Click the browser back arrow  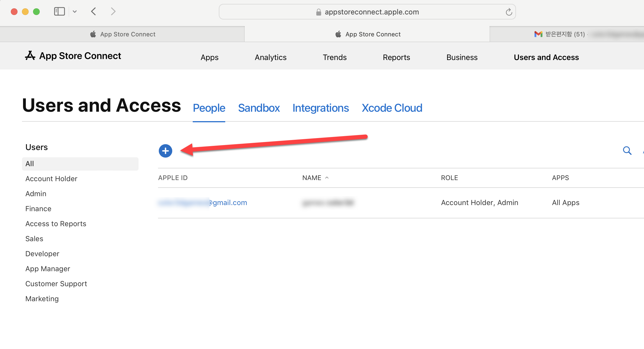[x=94, y=11]
